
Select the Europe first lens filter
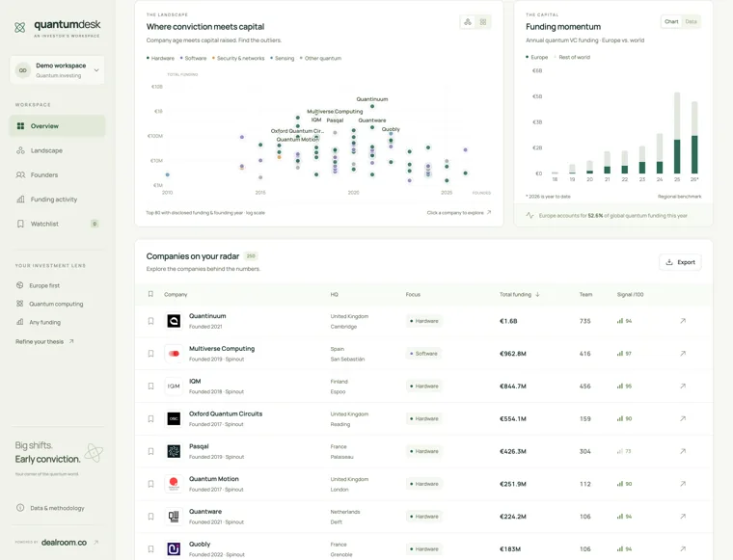click(x=39, y=285)
